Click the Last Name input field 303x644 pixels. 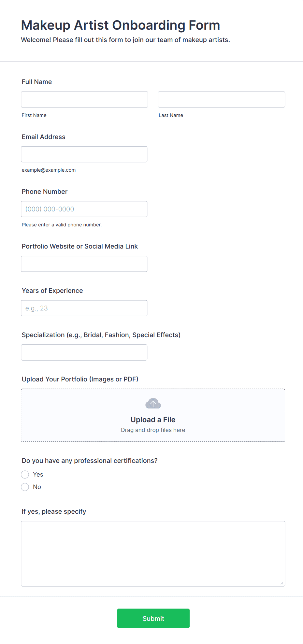[x=221, y=99]
